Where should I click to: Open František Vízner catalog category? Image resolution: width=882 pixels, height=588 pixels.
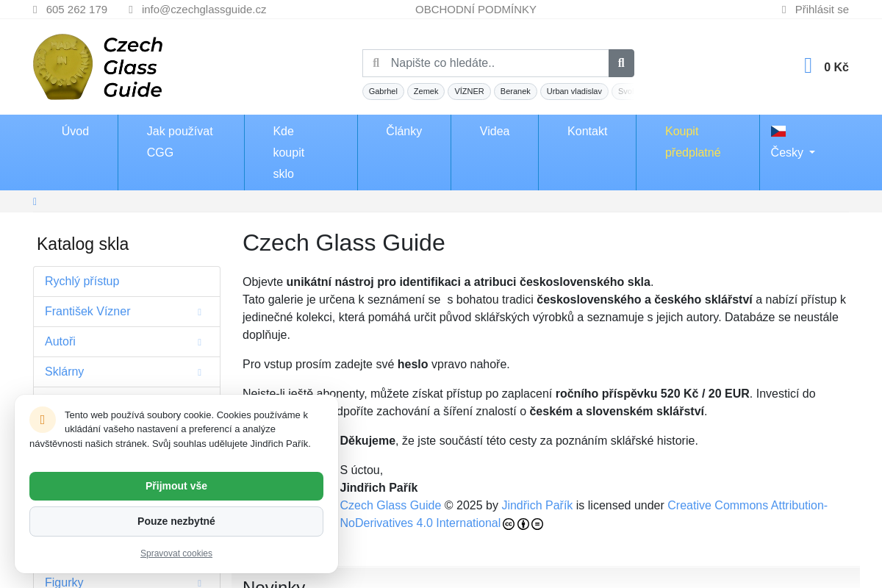pyautogui.click(x=87, y=312)
